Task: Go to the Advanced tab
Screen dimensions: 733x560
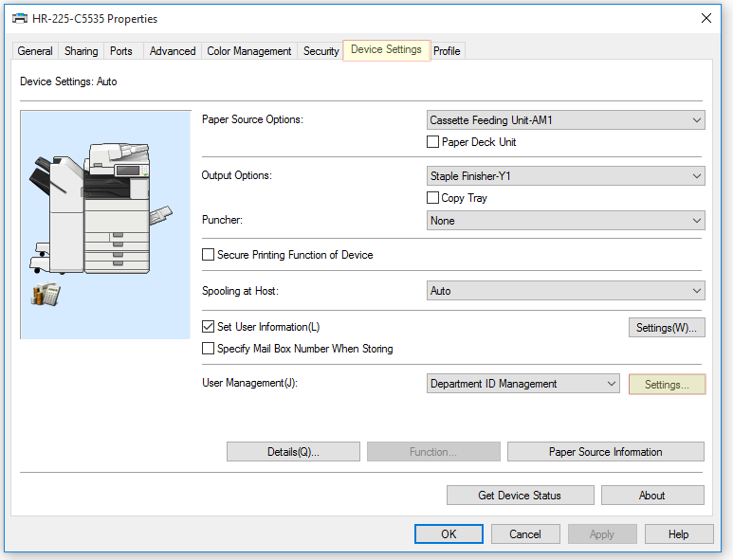Action: [x=173, y=51]
